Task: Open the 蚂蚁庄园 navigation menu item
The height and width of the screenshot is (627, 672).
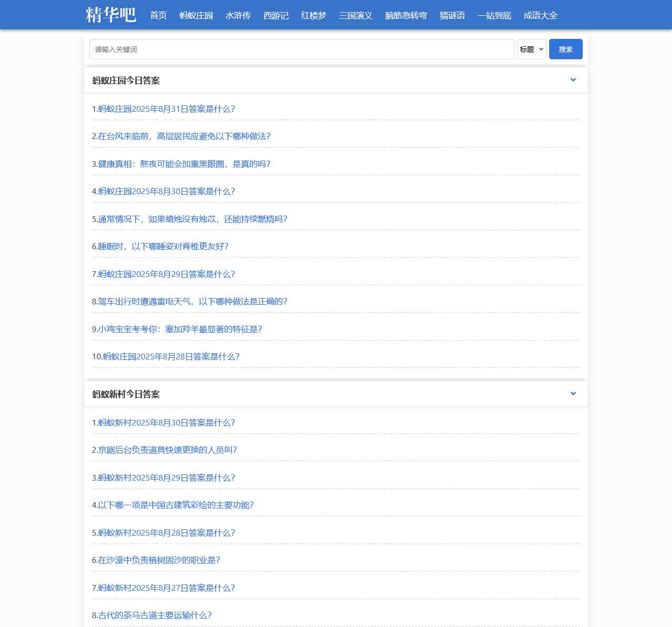Action: 196,16
